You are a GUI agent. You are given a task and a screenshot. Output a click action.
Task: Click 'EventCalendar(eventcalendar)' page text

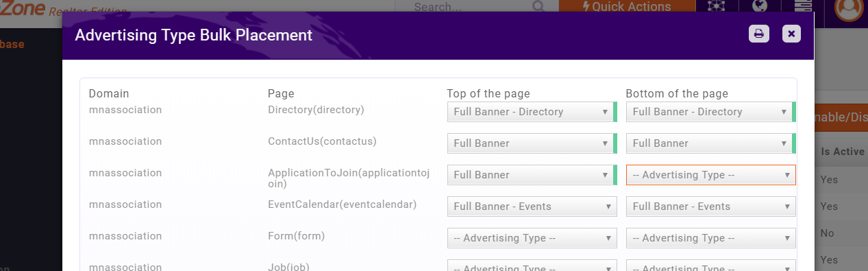click(342, 204)
